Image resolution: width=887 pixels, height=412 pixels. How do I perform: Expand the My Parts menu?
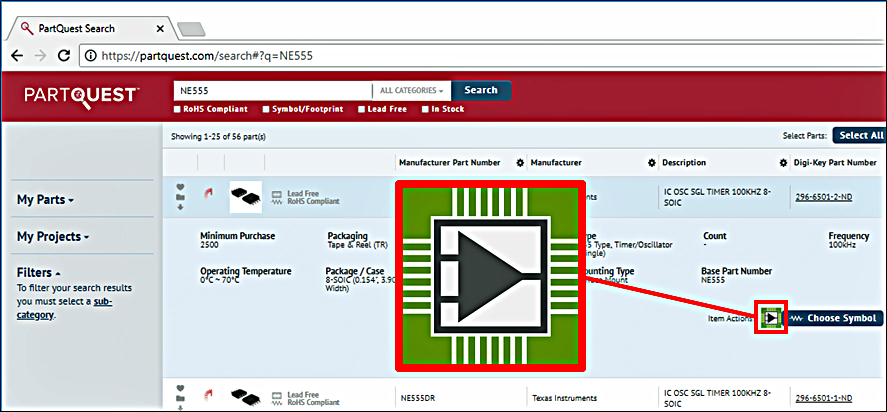[x=45, y=200]
